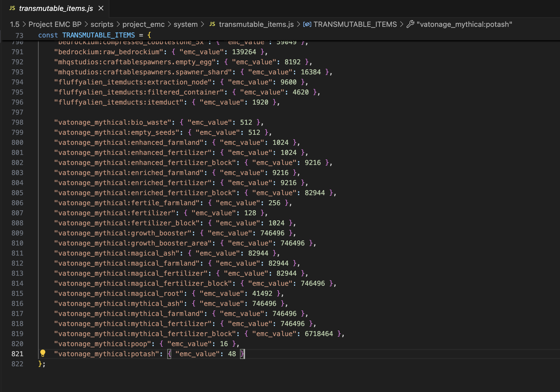Click "fluffyalien_itemducts:extraction_node" key

click(133, 82)
